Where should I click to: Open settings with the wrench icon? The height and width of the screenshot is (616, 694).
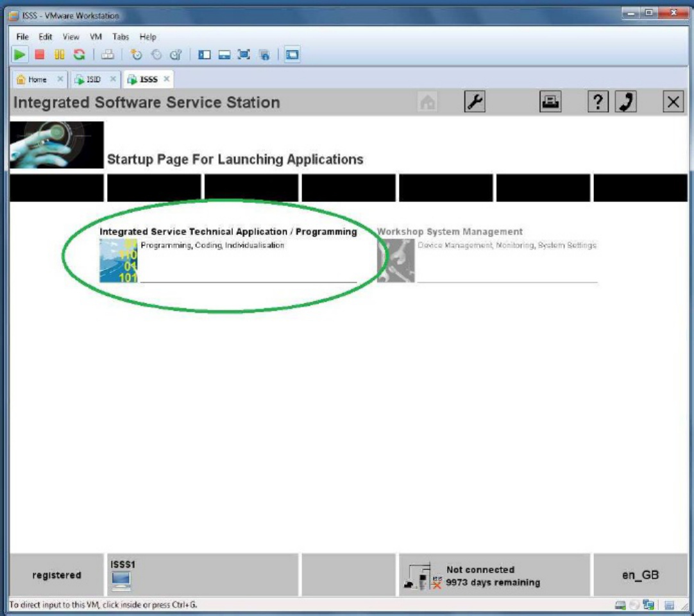click(x=475, y=102)
